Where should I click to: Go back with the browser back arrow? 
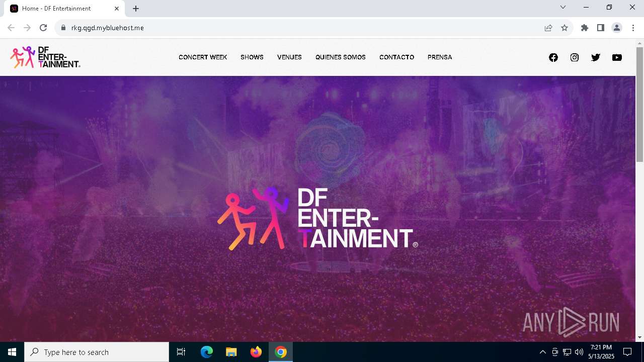(x=11, y=28)
